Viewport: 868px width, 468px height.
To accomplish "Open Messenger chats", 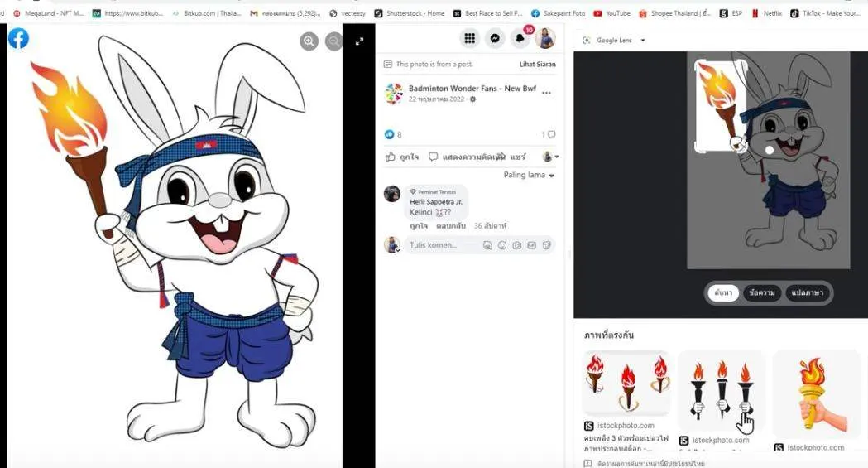I will tap(495, 38).
